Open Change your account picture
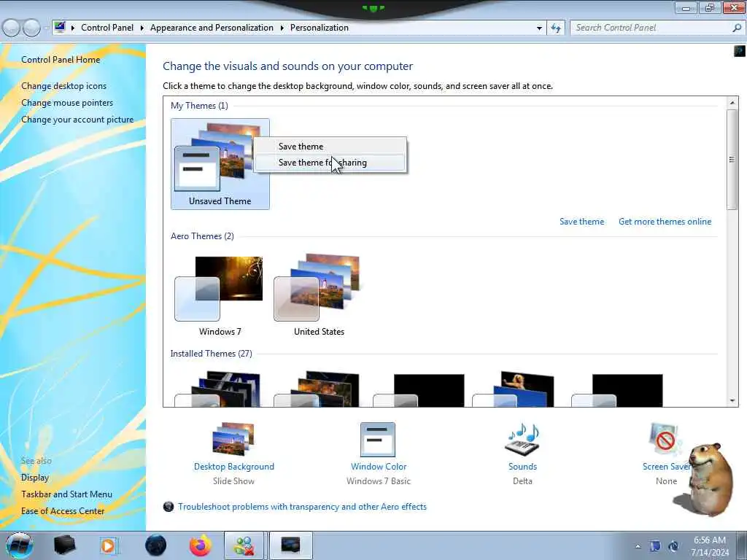 click(77, 120)
